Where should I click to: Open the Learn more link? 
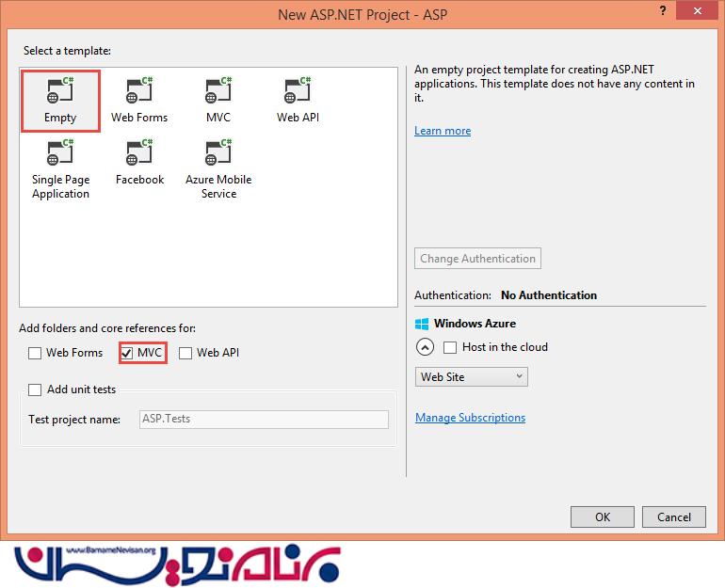443,131
